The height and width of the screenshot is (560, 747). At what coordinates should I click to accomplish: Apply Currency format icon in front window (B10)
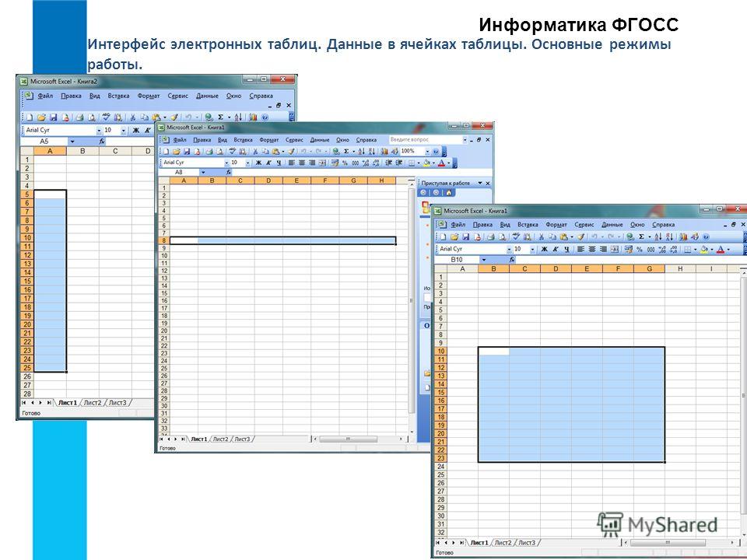pos(628,249)
